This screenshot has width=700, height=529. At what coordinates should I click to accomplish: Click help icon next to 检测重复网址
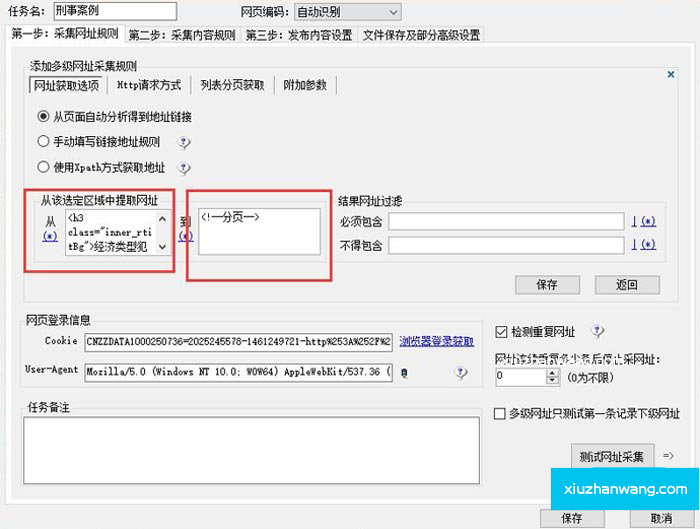click(598, 331)
